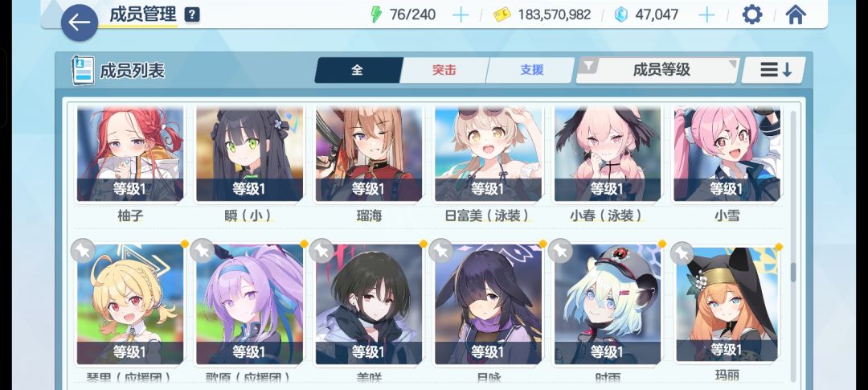Viewport: 868px width, 390px height.
Task: Open settings gear icon
Action: click(751, 14)
